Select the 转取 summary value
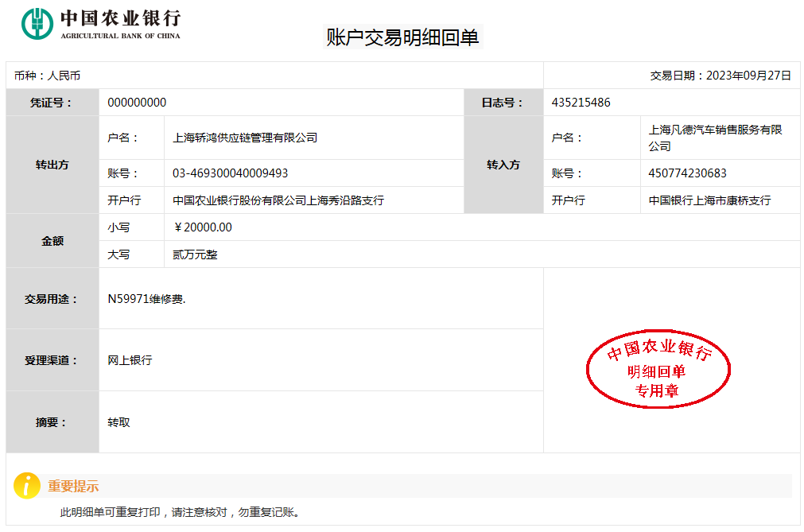 click(x=118, y=422)
